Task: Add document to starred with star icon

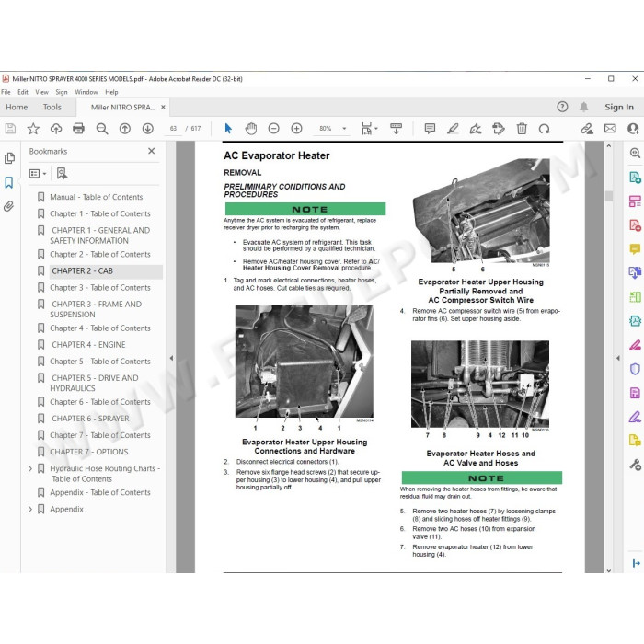Action: coord(33,129)
